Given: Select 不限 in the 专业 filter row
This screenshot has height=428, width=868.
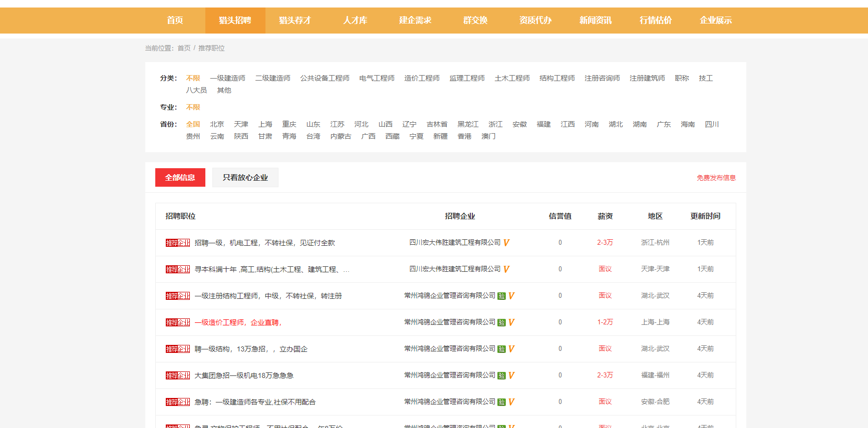Looking at the screenshot, I should coord(193,107).
